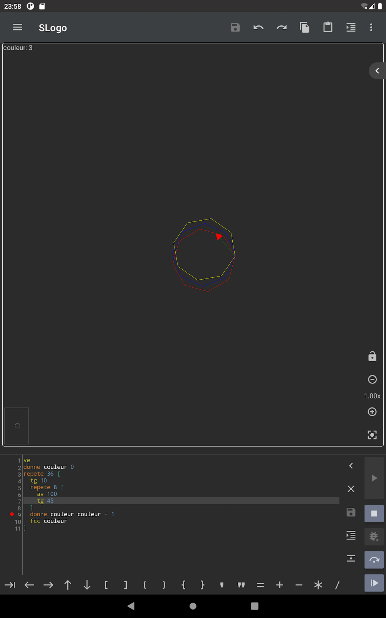Move cursor down with down arrow key
The image size is (386, 618).
point(87,585)
